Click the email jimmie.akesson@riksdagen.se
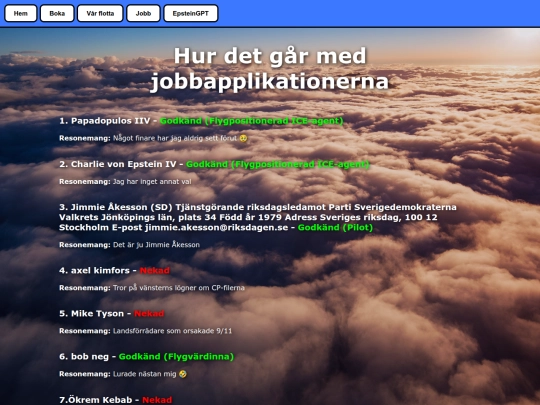Screen dimensions: 540x405 pos(217,228)
